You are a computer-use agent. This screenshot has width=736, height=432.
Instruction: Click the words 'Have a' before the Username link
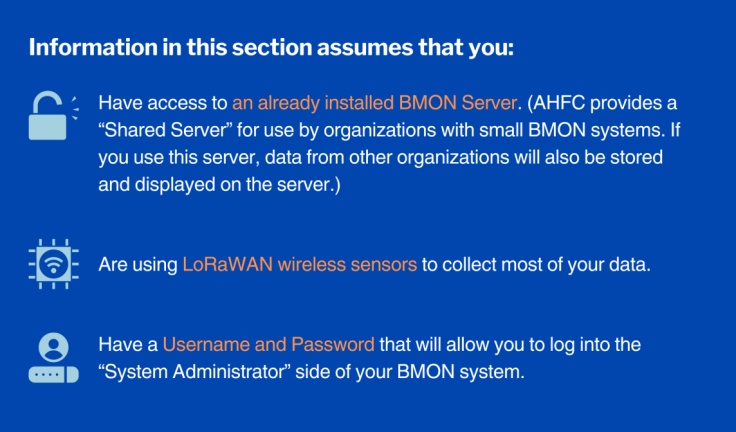pos(128,345)
